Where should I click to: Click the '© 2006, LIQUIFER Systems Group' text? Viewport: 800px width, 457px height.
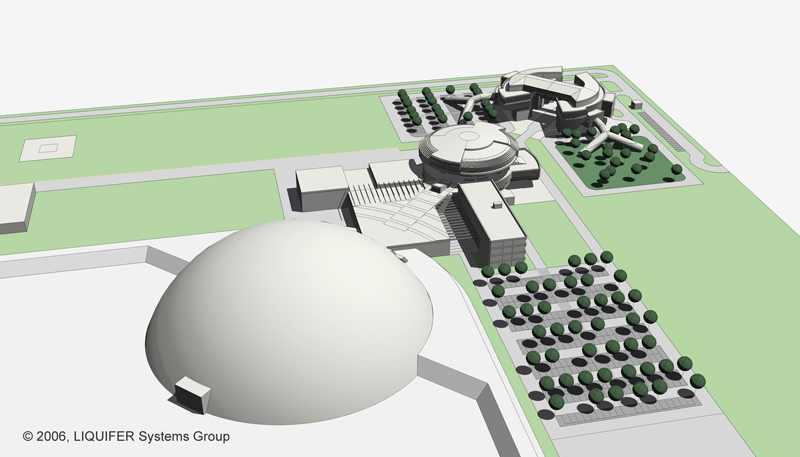(x=126, y=437)
